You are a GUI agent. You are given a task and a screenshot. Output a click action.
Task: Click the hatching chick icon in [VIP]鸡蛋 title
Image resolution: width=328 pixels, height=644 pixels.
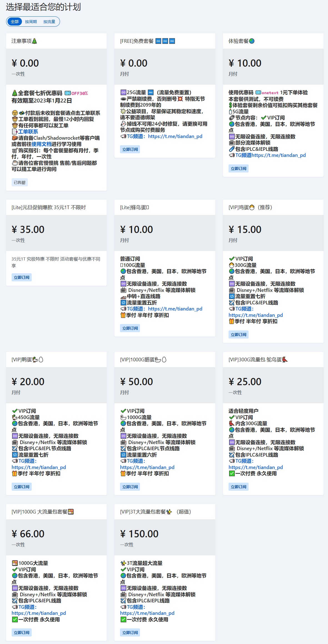(252, 207)
